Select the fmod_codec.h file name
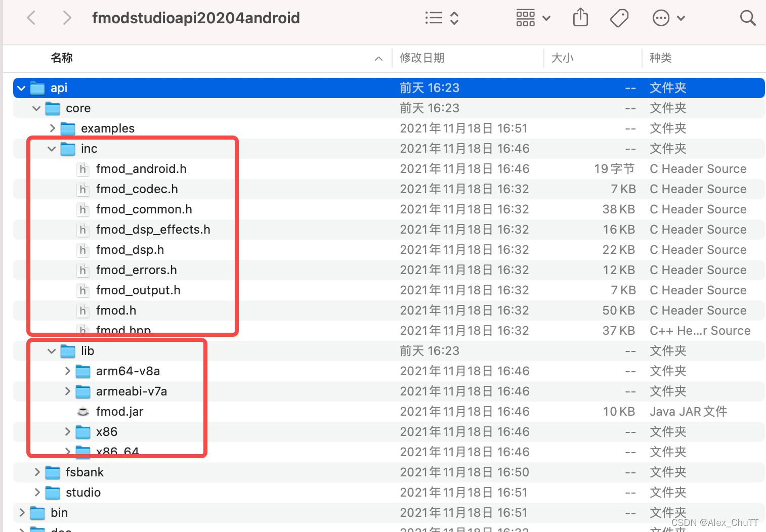The height and width of the screenshot is (532, 766). pos(137,189)
